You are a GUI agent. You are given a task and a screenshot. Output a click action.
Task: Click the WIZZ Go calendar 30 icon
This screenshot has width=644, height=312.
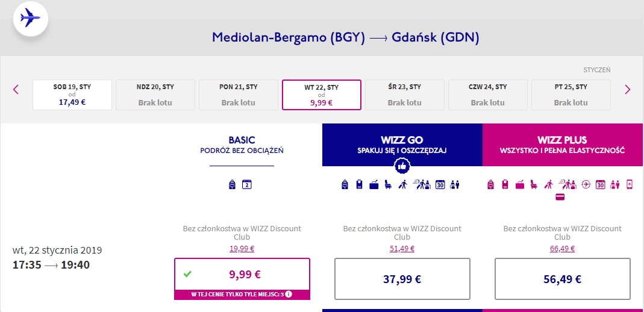click(x=440, y=185)
